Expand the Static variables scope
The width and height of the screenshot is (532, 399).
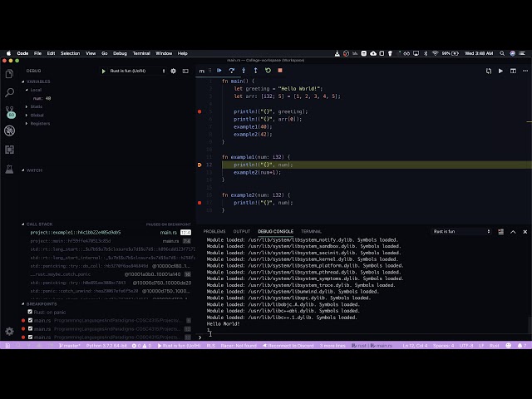27,106
